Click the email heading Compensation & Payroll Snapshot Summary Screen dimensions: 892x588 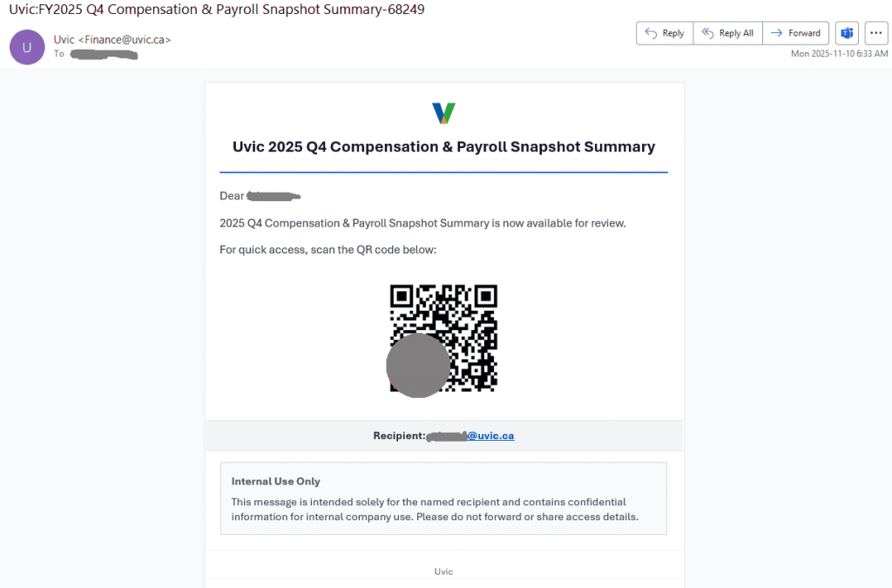[x=443, y=146]
